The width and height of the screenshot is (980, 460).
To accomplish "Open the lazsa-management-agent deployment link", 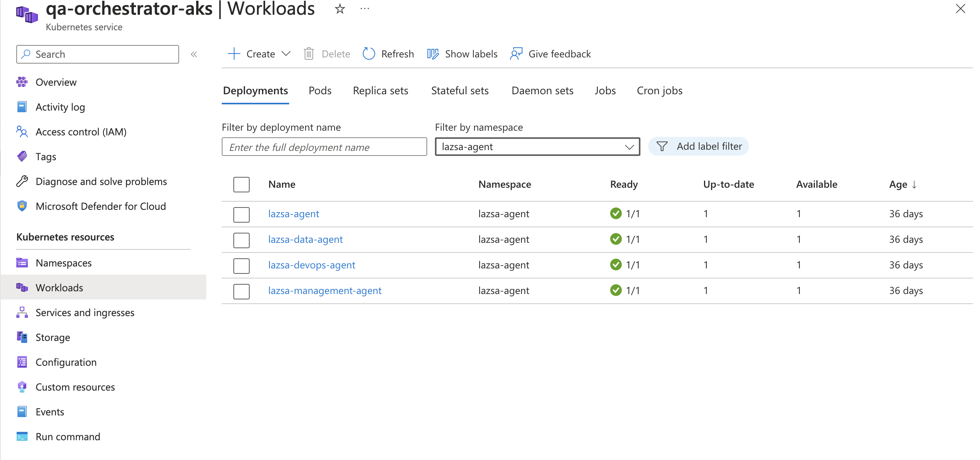I will pyautogui.click(x=325, y=291).
